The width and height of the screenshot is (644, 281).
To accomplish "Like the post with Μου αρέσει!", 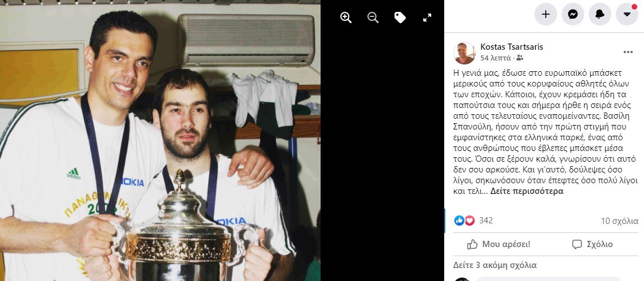I will click(x=499, y=244).
